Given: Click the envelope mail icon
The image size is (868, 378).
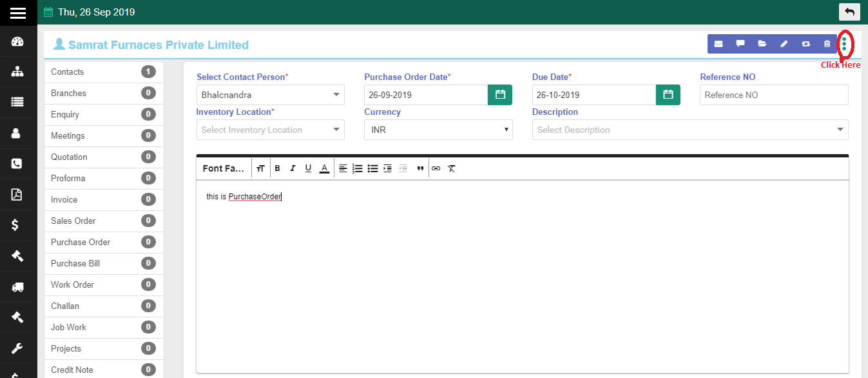Looking at the screenshot, I should pos(719,44).
